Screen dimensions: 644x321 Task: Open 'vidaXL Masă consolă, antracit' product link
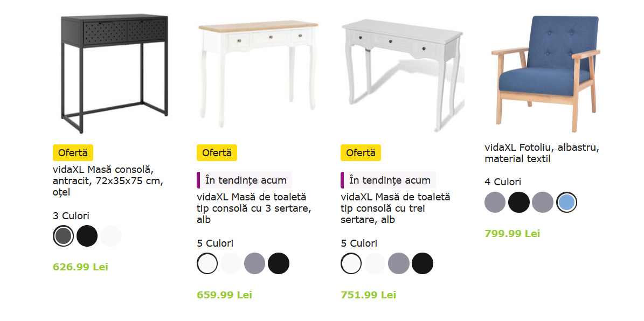pos(108,180)
